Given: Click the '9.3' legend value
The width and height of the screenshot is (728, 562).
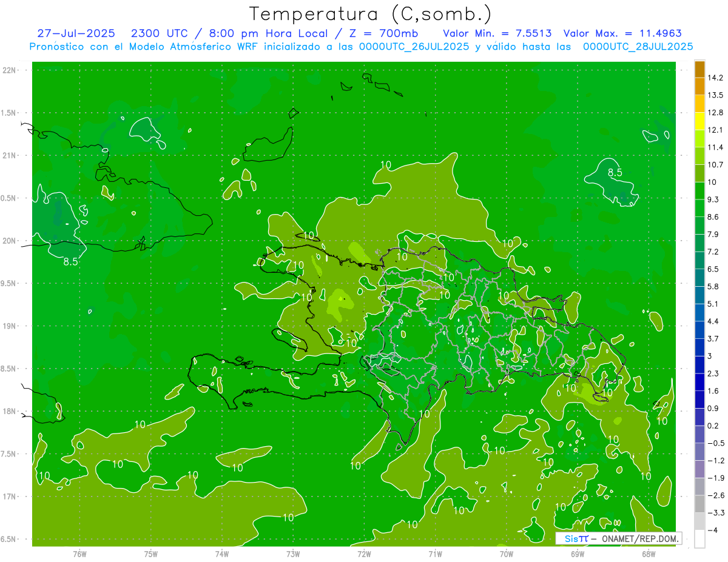Looking at the screenshot, I should 713,199.
